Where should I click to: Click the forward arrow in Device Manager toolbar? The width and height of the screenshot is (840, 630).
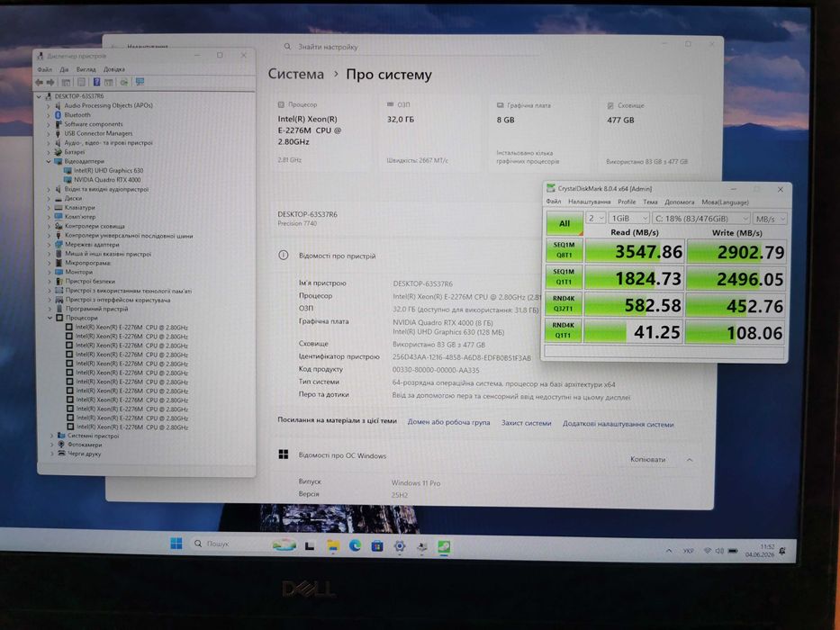50,82
